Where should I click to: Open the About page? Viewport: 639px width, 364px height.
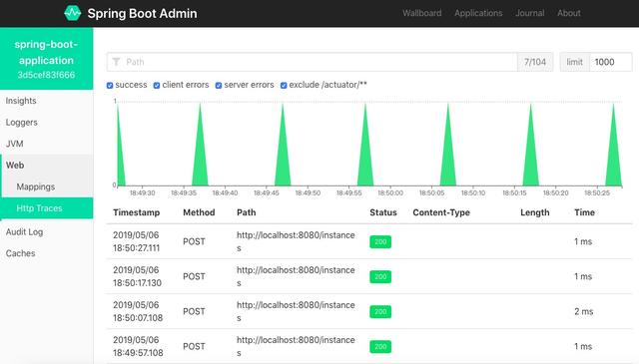[569, 13]
